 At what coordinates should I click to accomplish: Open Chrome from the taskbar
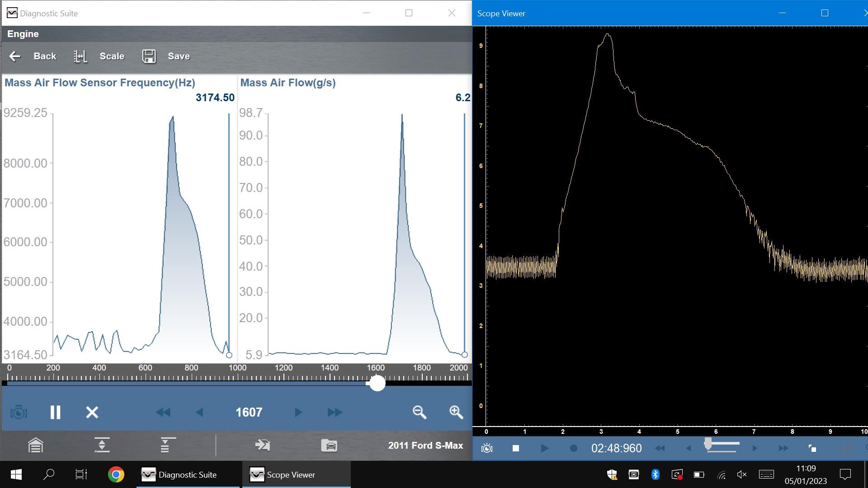click(116, 474)
